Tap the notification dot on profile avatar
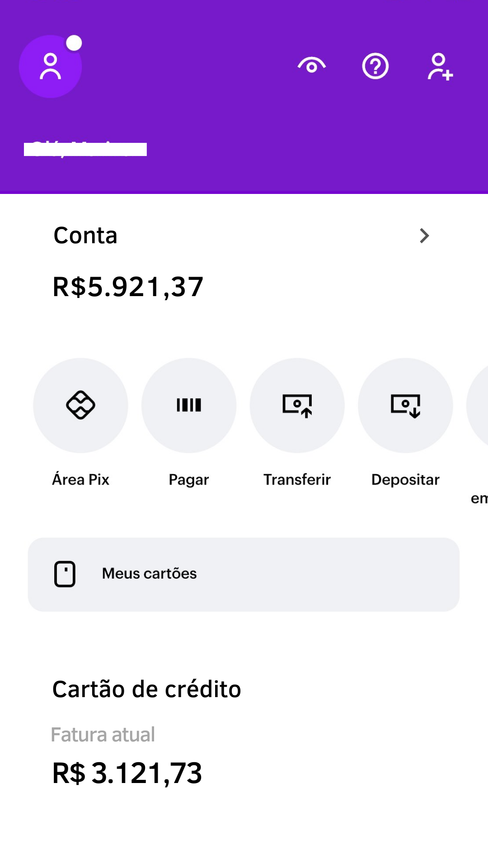488x868 pixels. (74, 43)
